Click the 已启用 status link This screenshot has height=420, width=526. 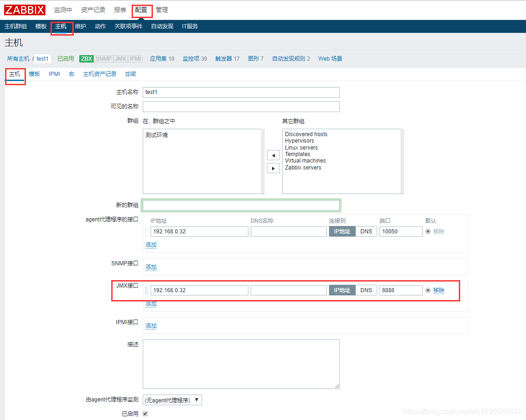pyautogui.click(x=66, y=59)
